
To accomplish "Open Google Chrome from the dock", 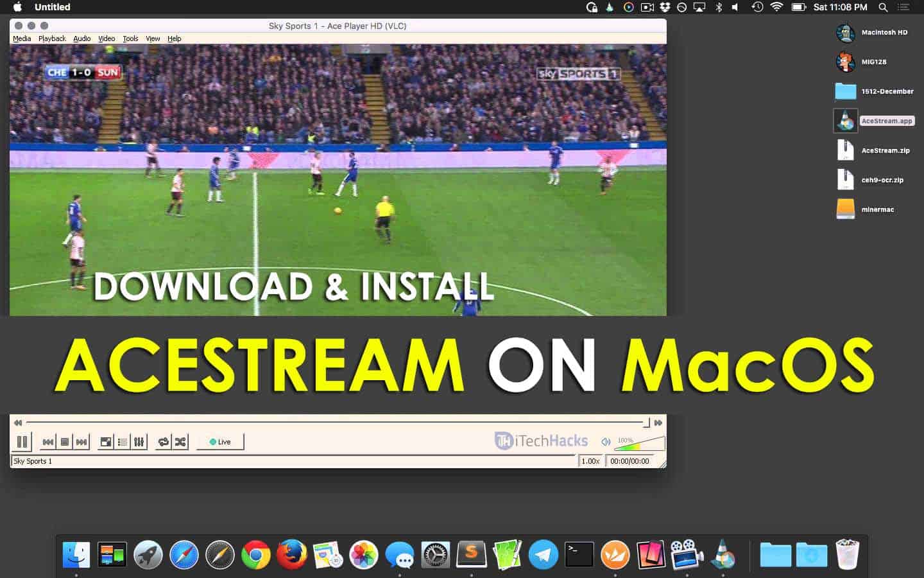I will (255, 555).
